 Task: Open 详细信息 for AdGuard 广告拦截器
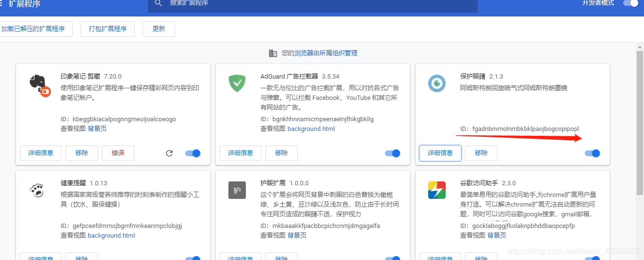point(241,153)
